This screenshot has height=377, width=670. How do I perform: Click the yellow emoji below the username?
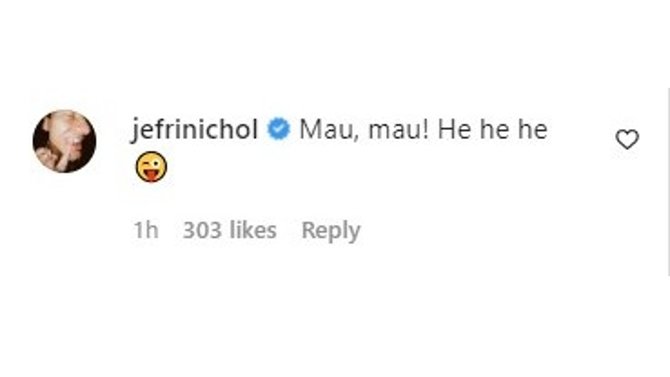click(x=151, y=166)
